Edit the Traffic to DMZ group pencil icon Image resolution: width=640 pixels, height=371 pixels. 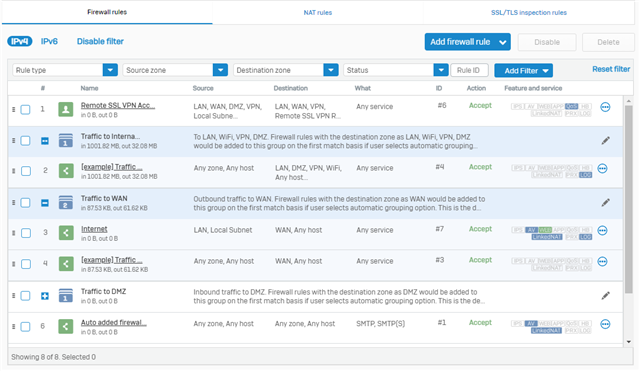606,295
